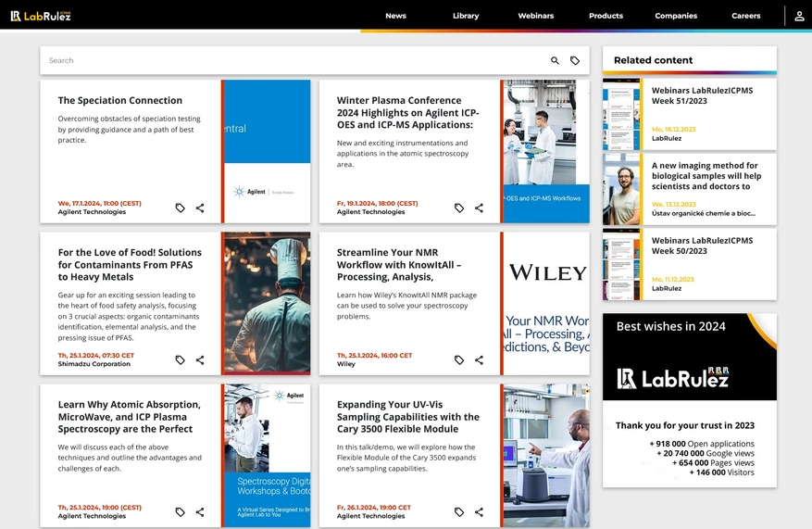This screenshot has height=529, width=812.
Task: Click Wiley organizer name under NMR card
Action: point(346,364)
